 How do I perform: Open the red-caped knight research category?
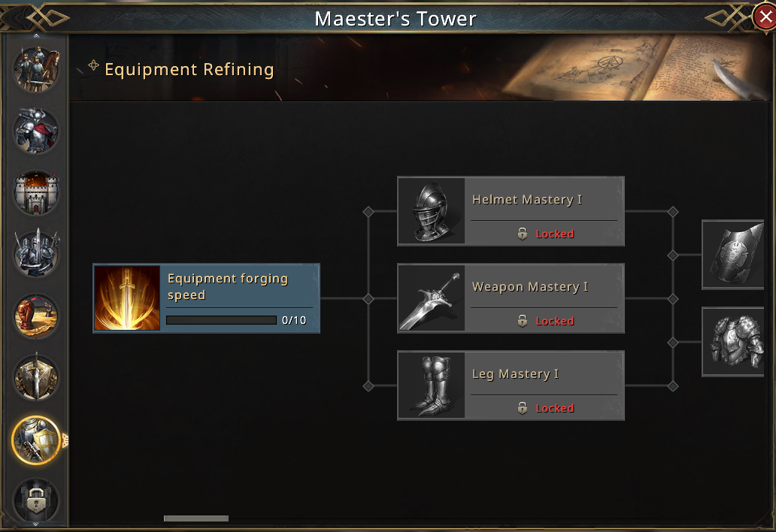pyautogui.click(x=36, y=131)
